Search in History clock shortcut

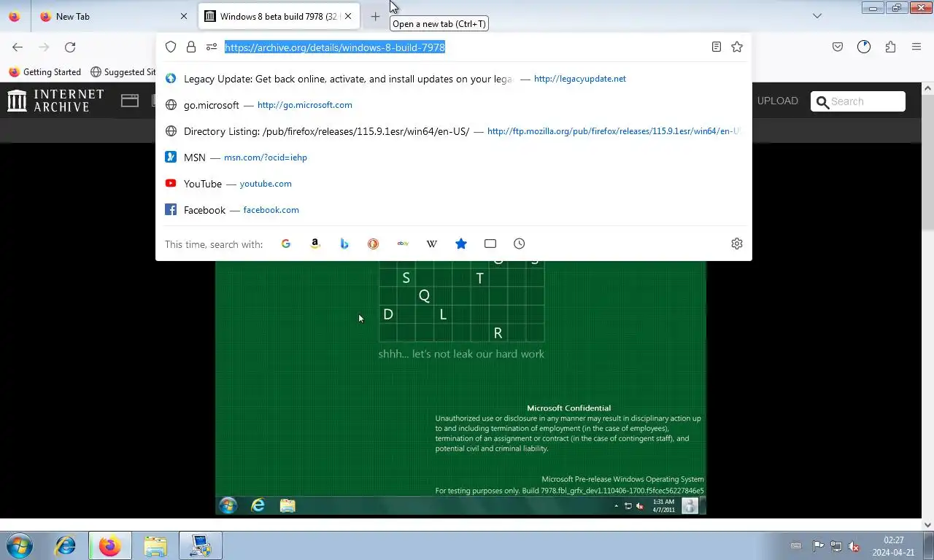[520, 244]
